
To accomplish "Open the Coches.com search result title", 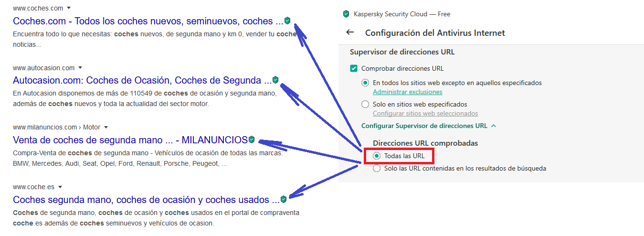I will click(x=148, y=21).
